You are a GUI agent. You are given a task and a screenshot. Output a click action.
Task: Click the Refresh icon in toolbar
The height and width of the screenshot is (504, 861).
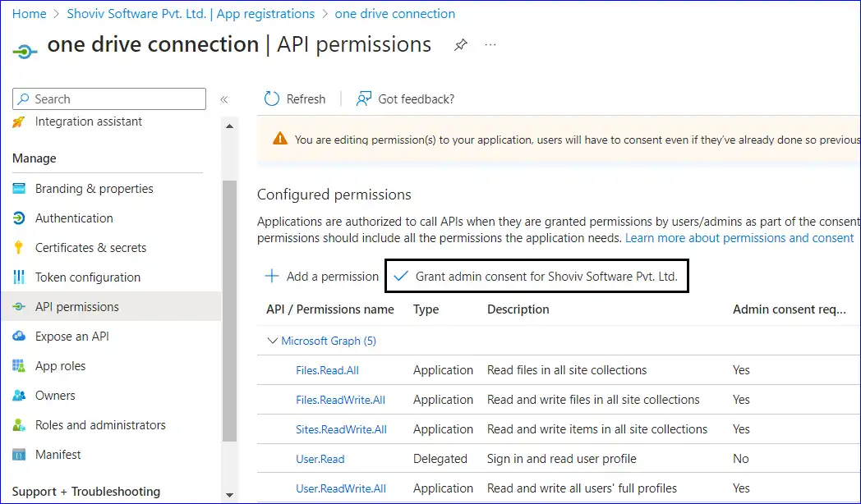click(272, 99)
